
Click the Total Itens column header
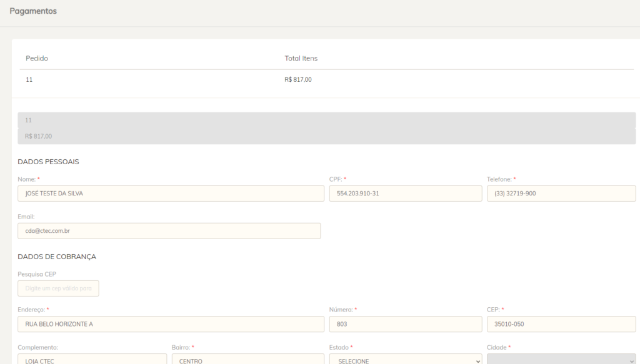coord(301,58)
